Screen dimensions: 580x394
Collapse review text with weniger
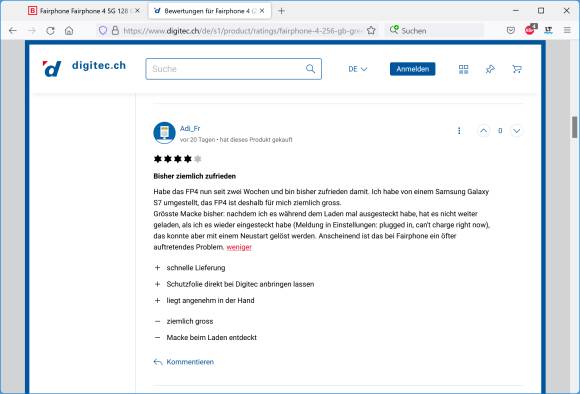239,247
